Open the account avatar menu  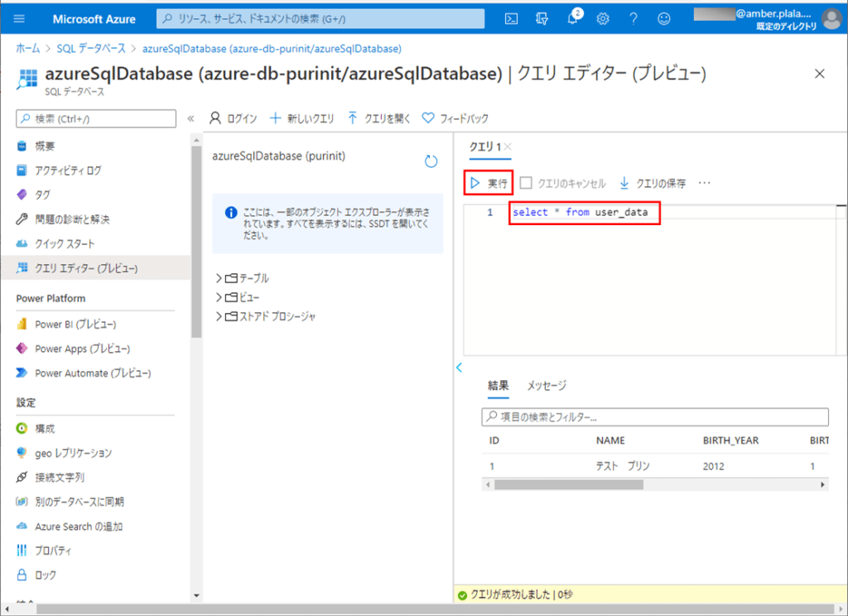coord(831,19)
